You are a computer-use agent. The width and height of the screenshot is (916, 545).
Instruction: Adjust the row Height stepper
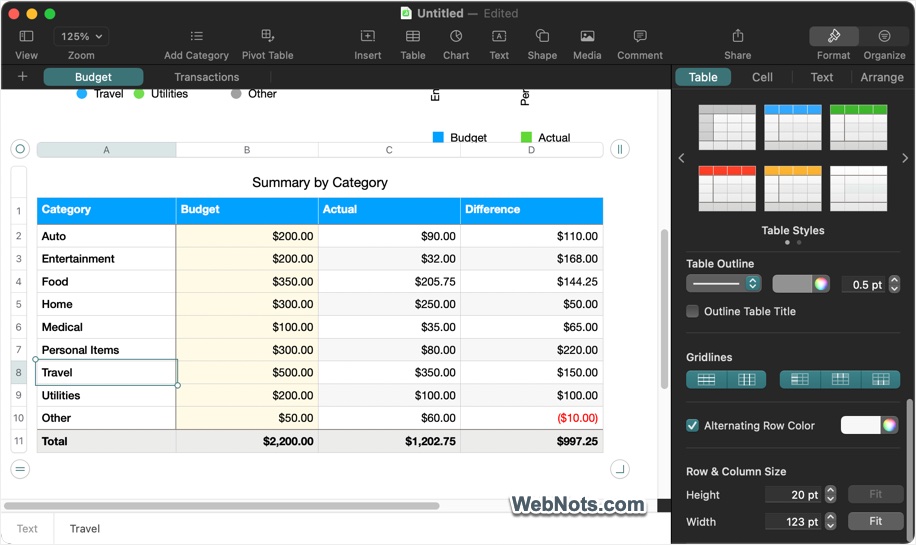(830, 495)
